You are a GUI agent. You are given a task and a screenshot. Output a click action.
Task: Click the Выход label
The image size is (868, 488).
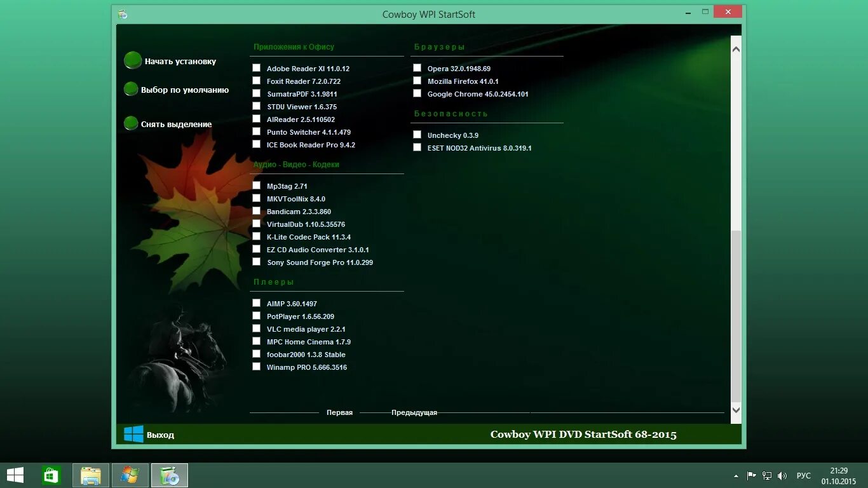[160, 435]
